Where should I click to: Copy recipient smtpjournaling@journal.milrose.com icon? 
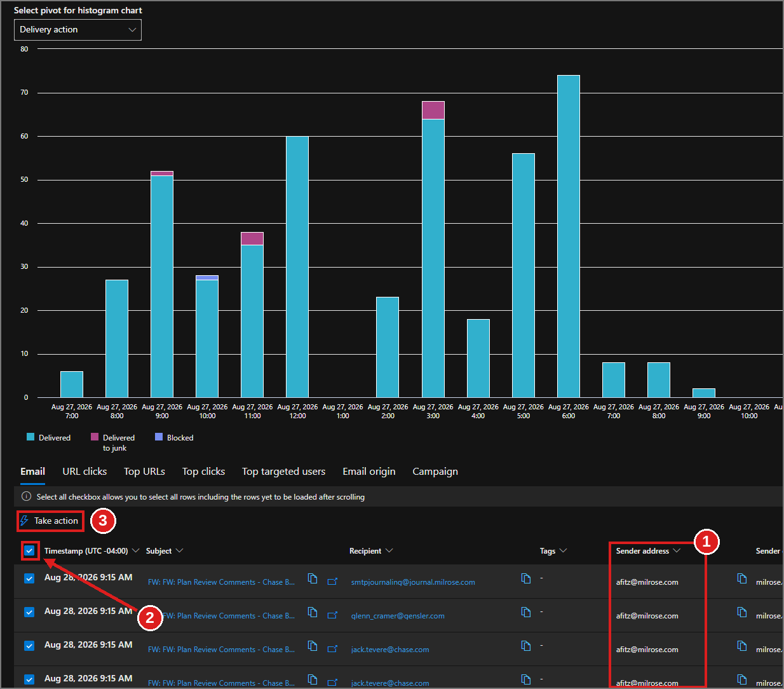click(525, 578)
